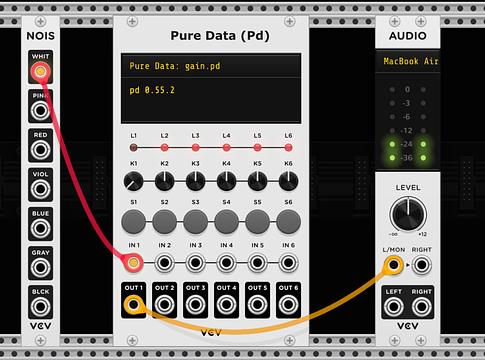Click the K3 knob
The height and width of the screenshot is (360, 485).
tap(195, 181)
